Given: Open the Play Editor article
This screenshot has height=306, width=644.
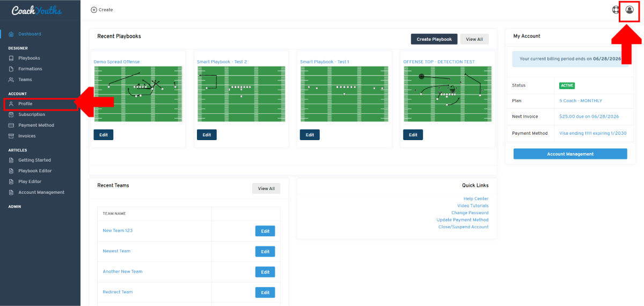Looking at the screenshot, I should pos(30,181).
